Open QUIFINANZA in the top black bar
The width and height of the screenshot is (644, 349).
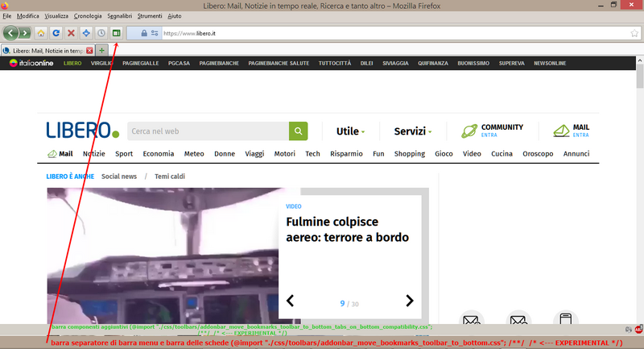pos(433,64)
